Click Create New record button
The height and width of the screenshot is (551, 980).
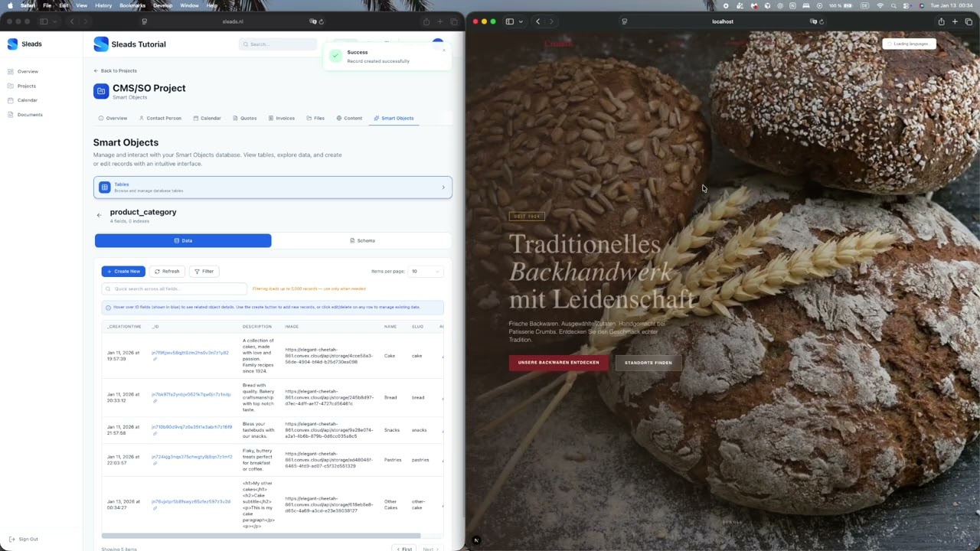coord(123,271)
